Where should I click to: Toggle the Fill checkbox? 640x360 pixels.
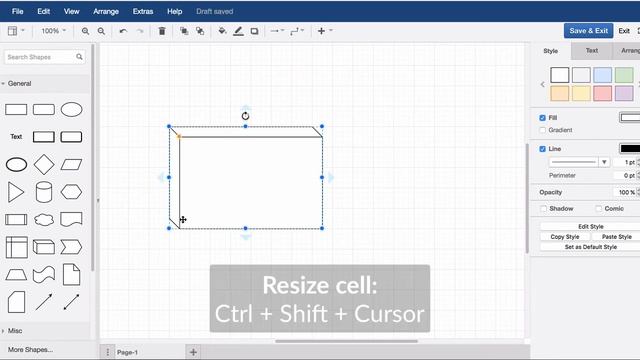click(x=542, y=118)
